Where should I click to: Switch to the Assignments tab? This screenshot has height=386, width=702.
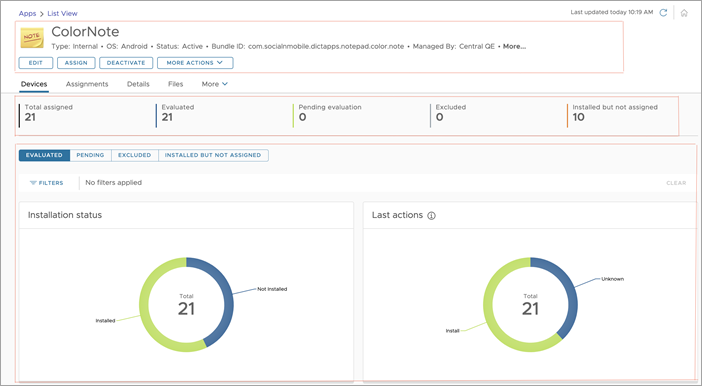(x=87, y=84)
